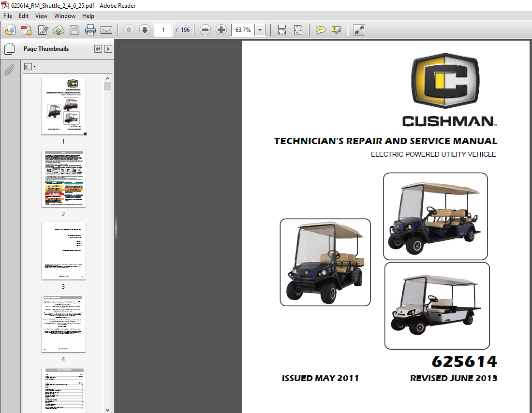Viewport: 532px width, 413px height.
Task: Print the document with printer icon
Action: [90, 30]
